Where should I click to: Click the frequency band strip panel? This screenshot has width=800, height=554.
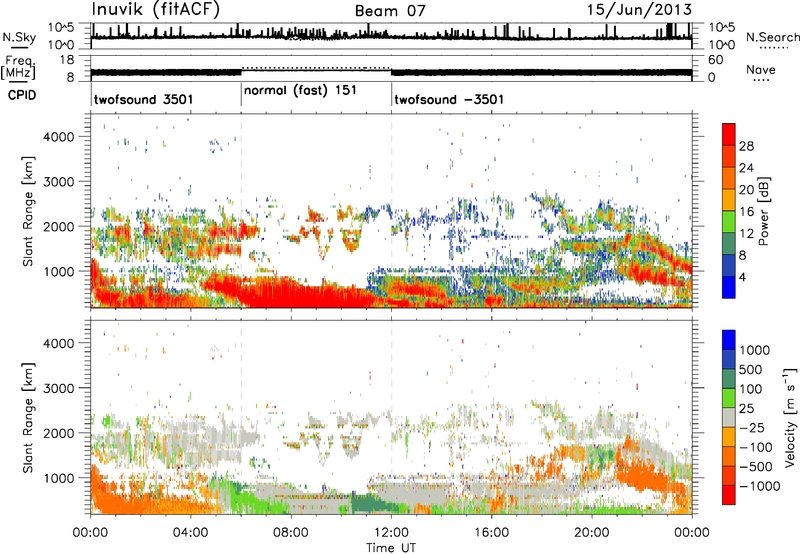[391, 68]
